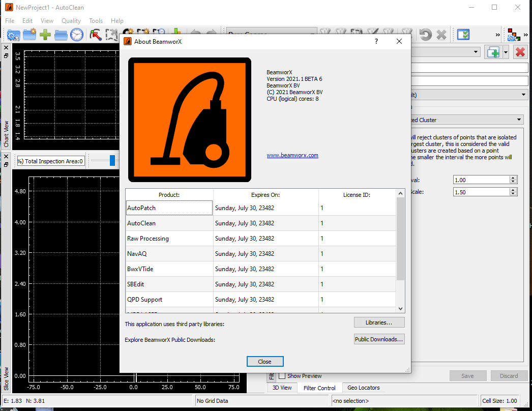Image resolution: width=532 pixels, height=411 pixels.
Task: Open the www.beamworx.com link
Action: 292,155
